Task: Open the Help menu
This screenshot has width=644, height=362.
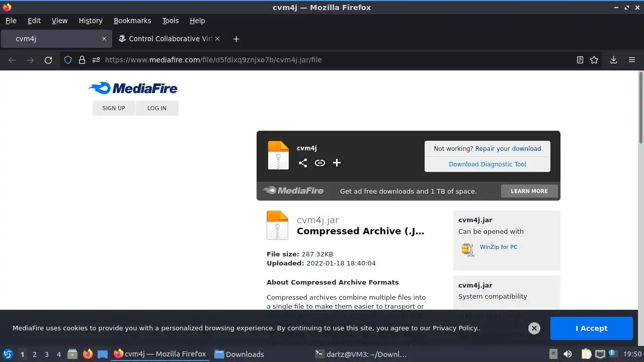Action: (x=197, y=21)
